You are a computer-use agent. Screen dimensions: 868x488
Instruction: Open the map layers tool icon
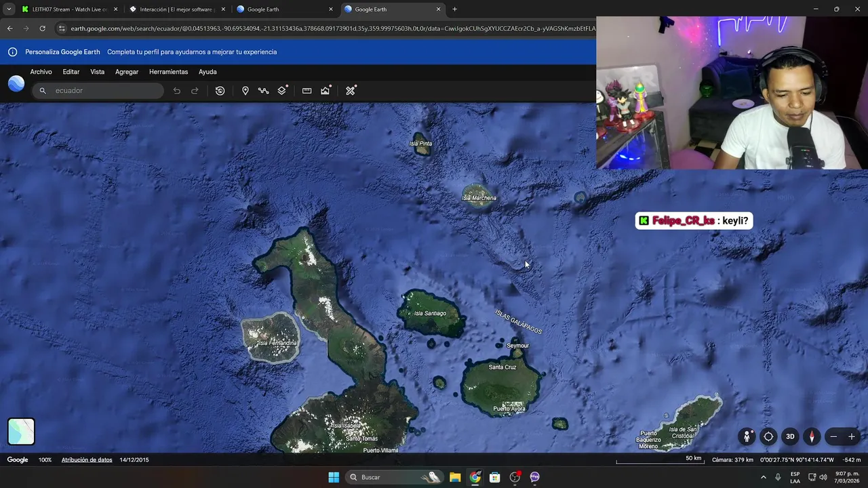282,91
